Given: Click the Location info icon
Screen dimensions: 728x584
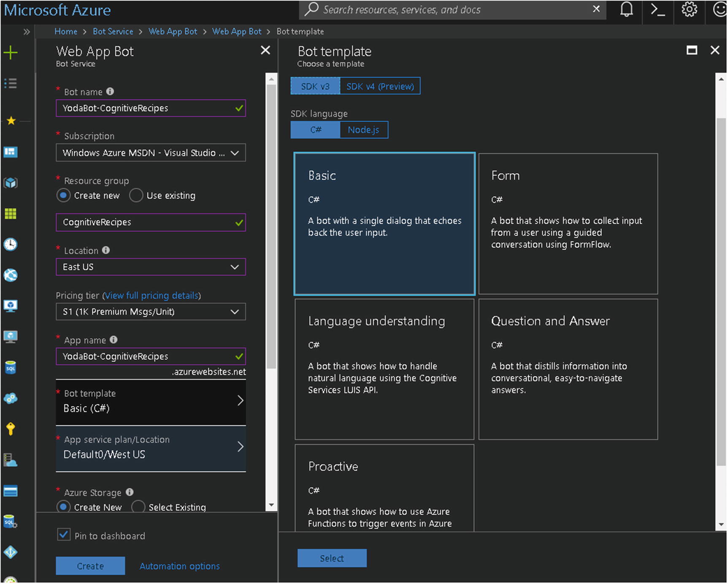Looking at the screenshot, I should 106,250.
